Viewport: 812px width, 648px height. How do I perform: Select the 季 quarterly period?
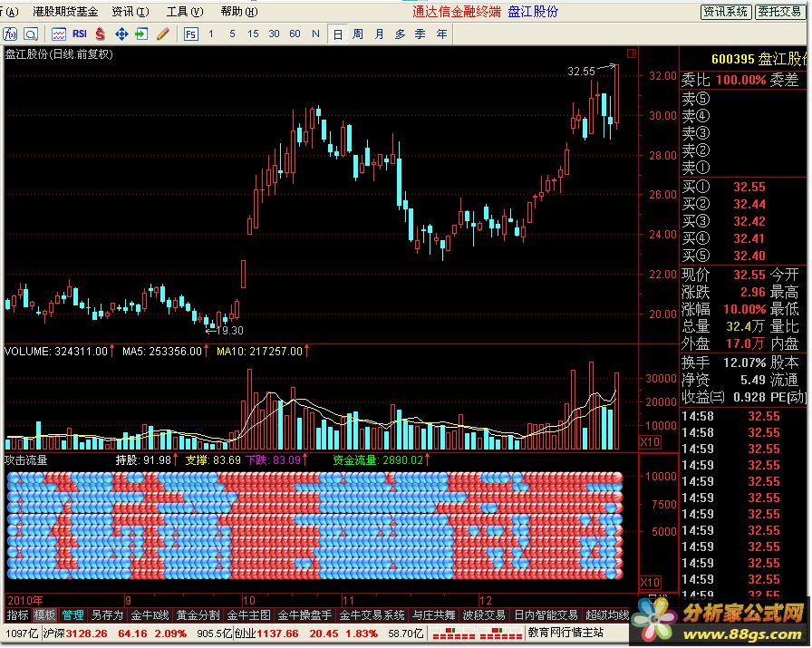pyautogui.click(x=420, y=34)
